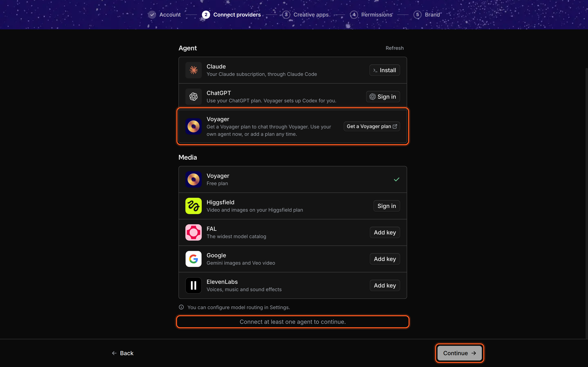The image size is (588, 367).
Task: Click the pink FAL logo icon
Action: coord(193,232)
